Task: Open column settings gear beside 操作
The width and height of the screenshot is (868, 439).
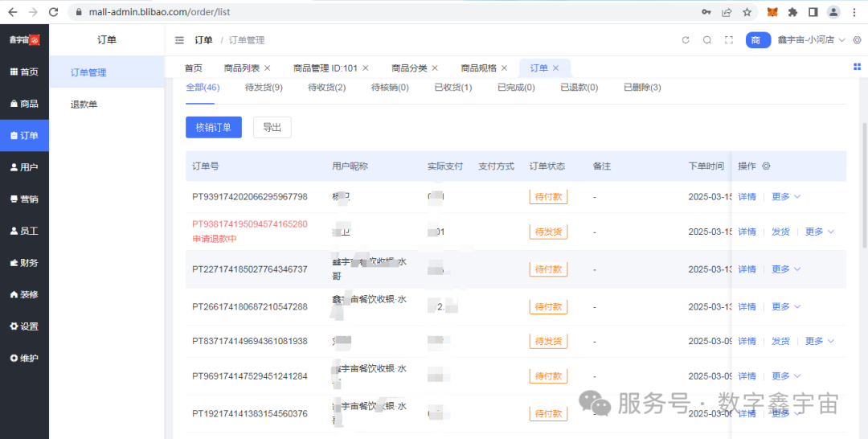Action: [766, 166]
